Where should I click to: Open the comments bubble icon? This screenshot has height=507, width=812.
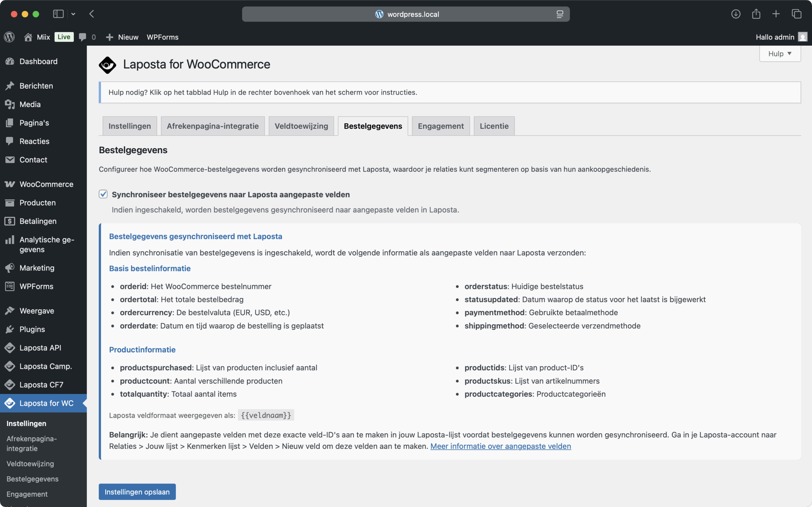(x=82, y=37)
